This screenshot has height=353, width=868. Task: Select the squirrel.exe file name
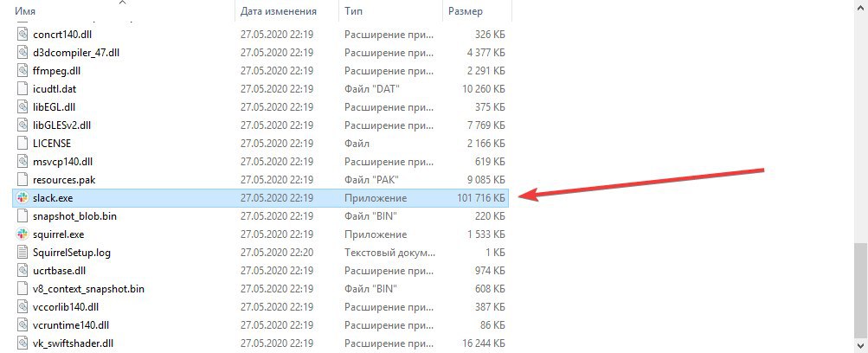click(58, 234)
